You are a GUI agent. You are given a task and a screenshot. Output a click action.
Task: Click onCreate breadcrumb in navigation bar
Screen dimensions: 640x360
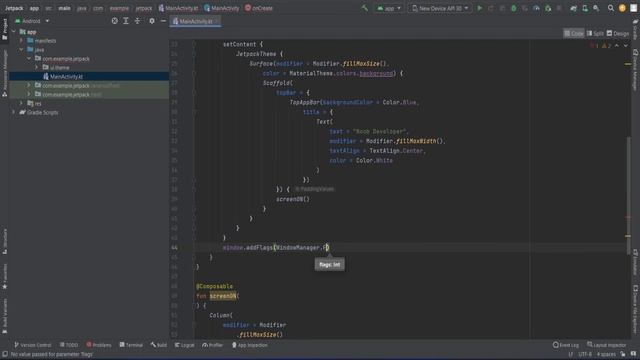[x=259, y=8]
